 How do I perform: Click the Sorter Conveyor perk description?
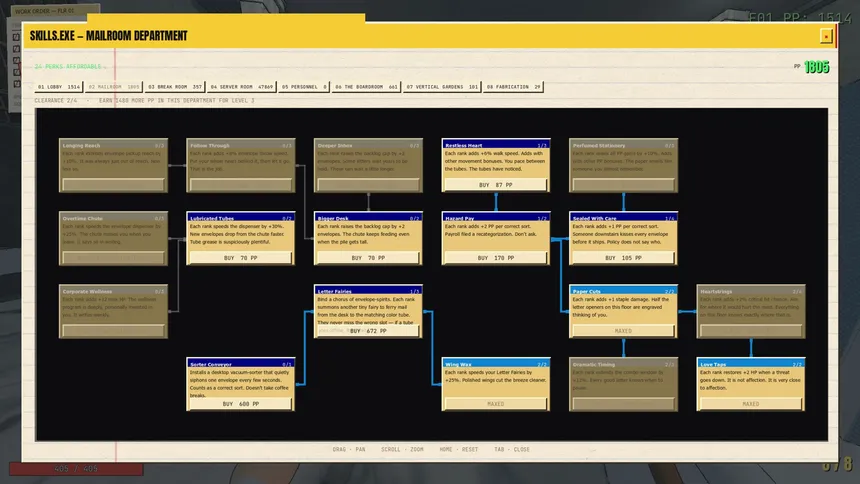tap(240, 384)
